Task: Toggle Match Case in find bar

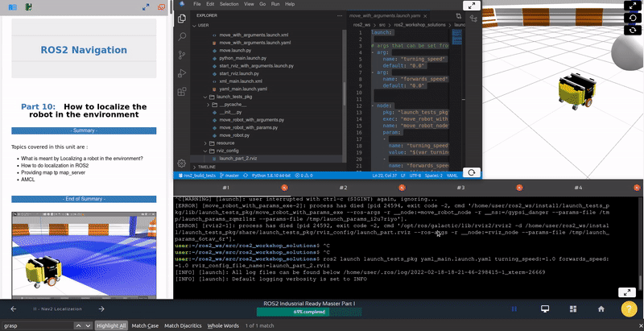Action: [x=145, y=325]
